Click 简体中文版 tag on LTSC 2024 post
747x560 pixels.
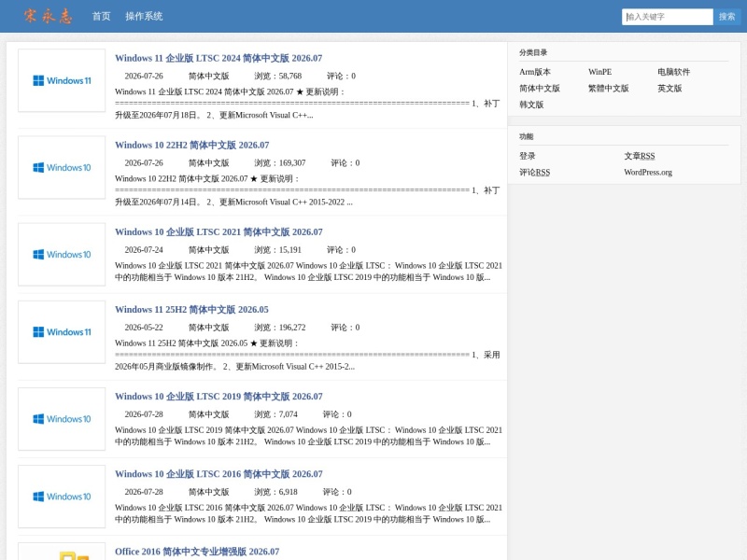point(208,76)
